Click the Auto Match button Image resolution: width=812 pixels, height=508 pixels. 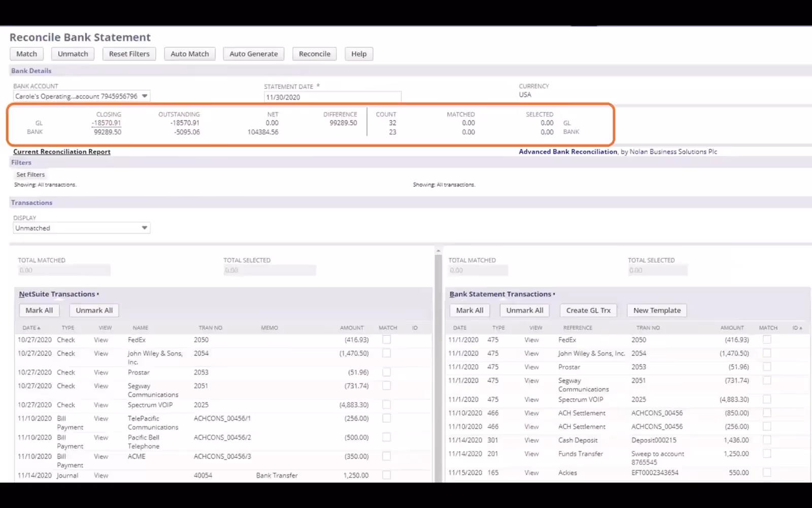(x=189, y=53)
